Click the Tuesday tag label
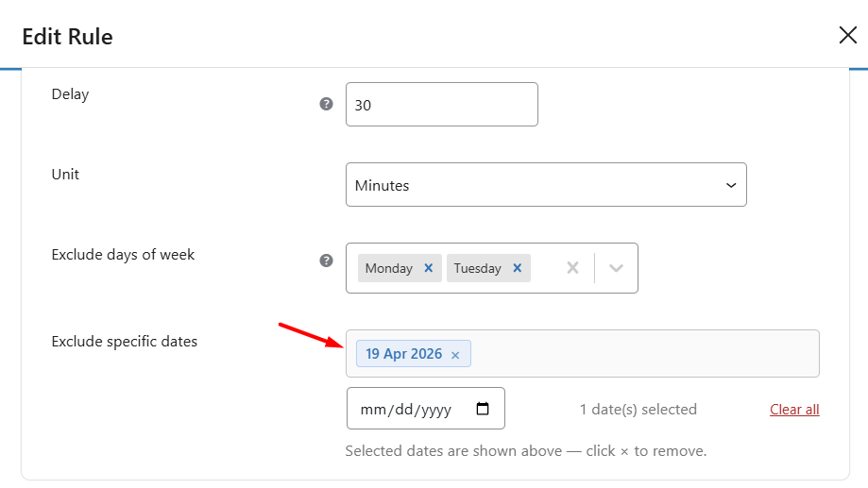Image resolution: width=868 pixels, height=488 pixels. click(x=477, y=268)
